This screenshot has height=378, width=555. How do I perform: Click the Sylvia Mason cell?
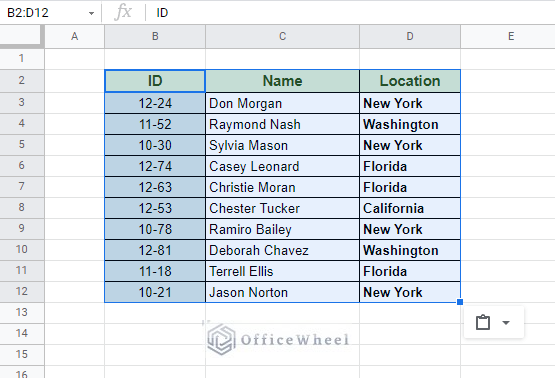pos(282,145)
